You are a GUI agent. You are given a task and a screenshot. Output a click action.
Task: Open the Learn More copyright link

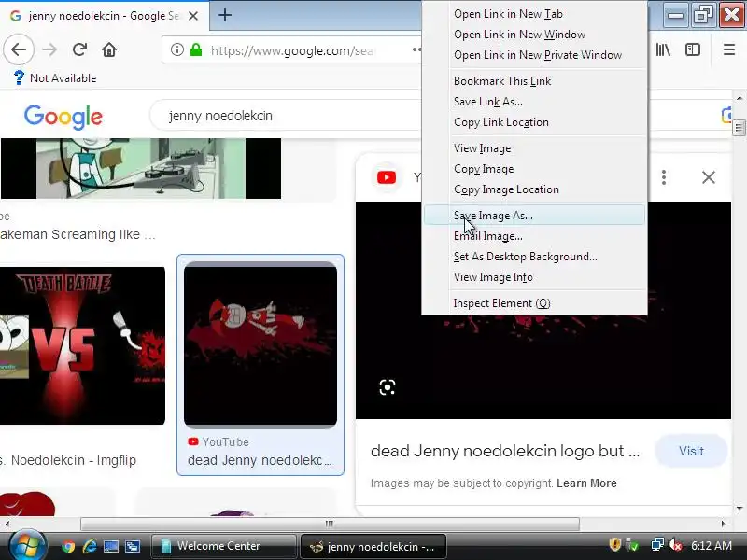(586, 483)
